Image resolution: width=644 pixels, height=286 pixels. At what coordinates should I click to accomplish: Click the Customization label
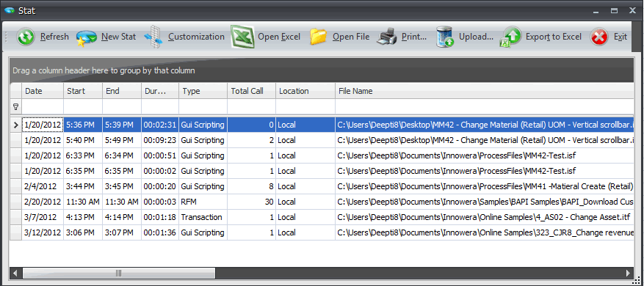click(196, 37)
